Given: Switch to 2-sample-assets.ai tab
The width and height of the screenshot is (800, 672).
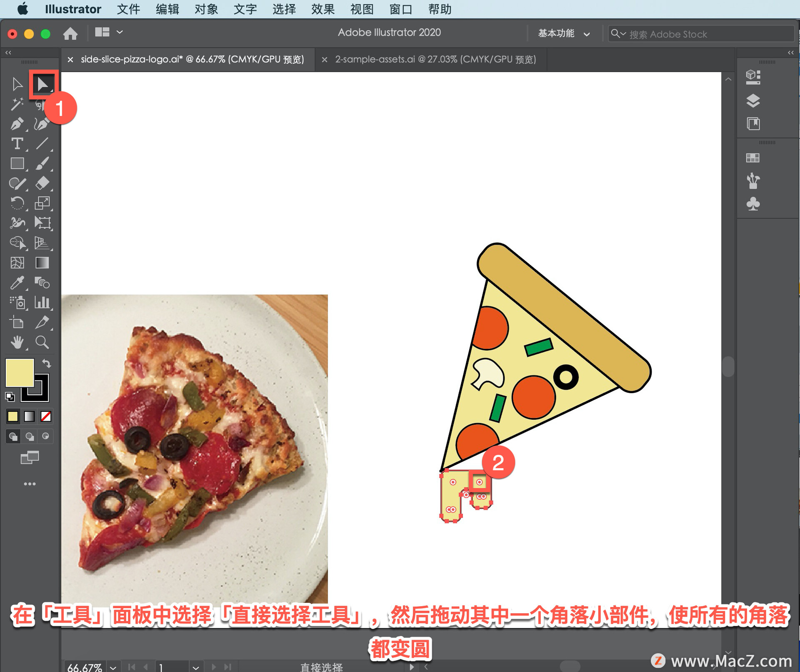Looking at the screenshot, I should point(435,59).
